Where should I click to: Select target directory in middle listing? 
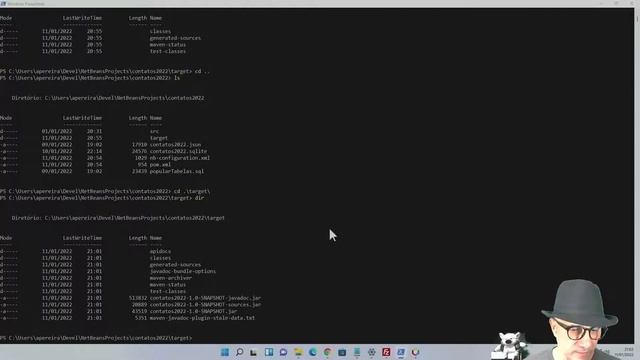[159, 138]
